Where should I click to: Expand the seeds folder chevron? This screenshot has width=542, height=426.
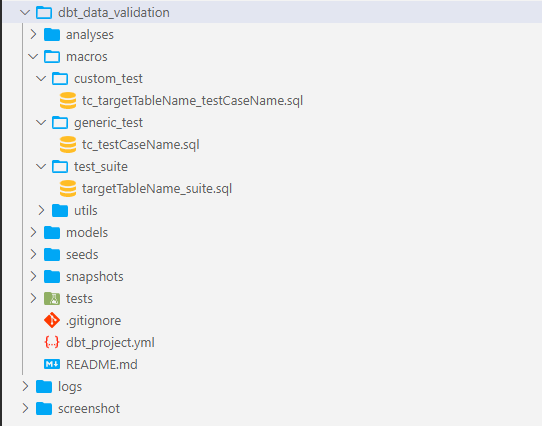(x=33, y=254)
